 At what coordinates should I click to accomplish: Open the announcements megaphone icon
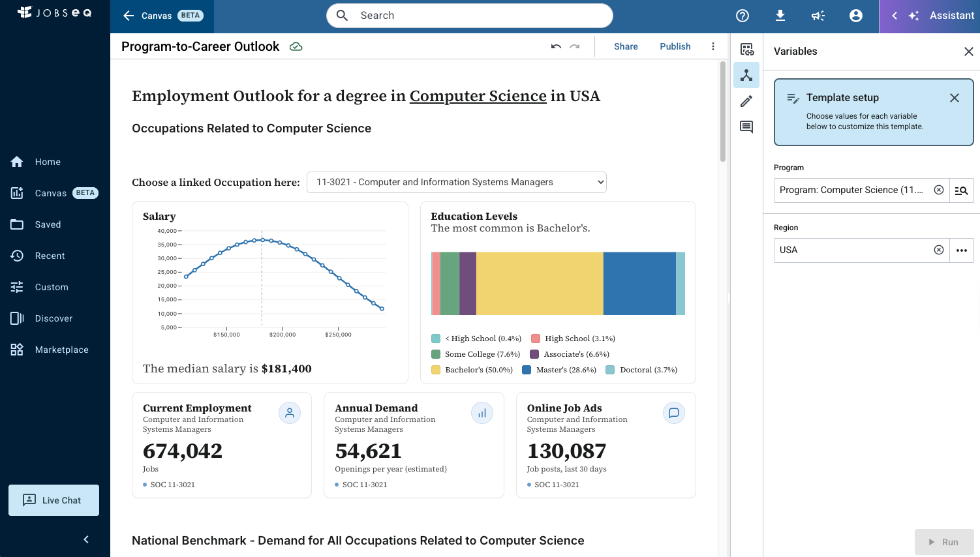pyautogui.click(x=818, y=16)
